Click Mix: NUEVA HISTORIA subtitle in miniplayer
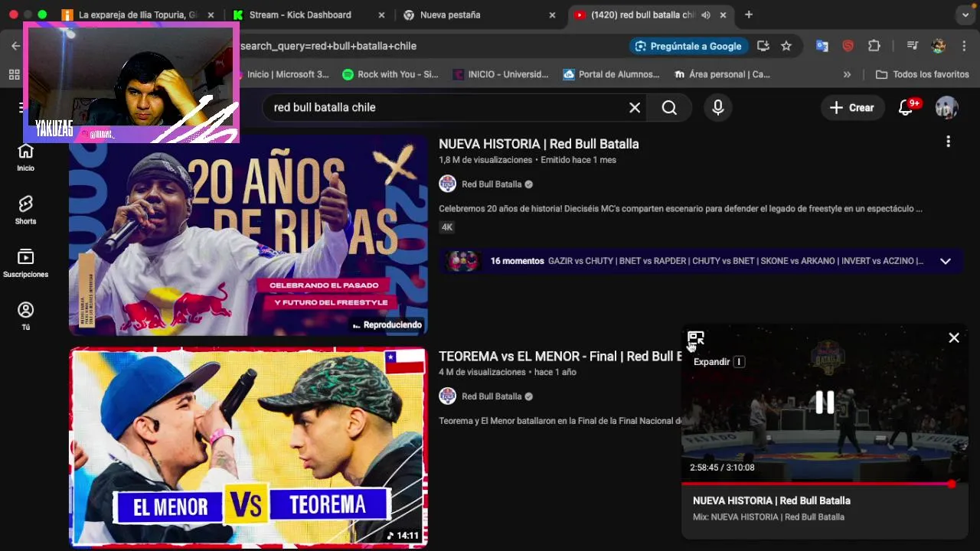 coord(769,517)
